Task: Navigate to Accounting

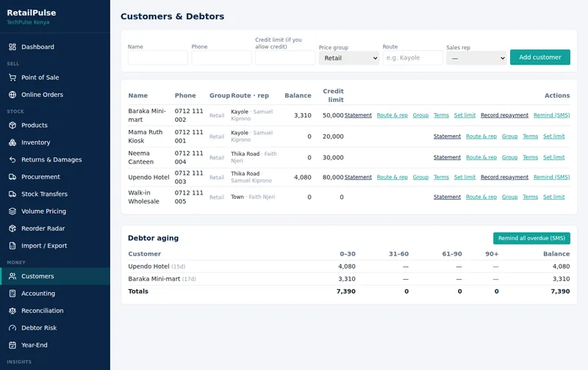Action: coord(55,293)
